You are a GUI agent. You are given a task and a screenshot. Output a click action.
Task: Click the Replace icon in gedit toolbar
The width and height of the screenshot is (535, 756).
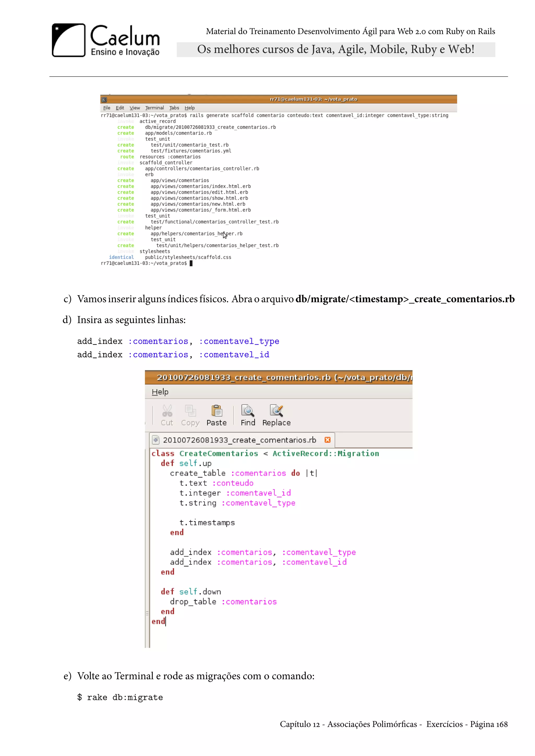276,411
